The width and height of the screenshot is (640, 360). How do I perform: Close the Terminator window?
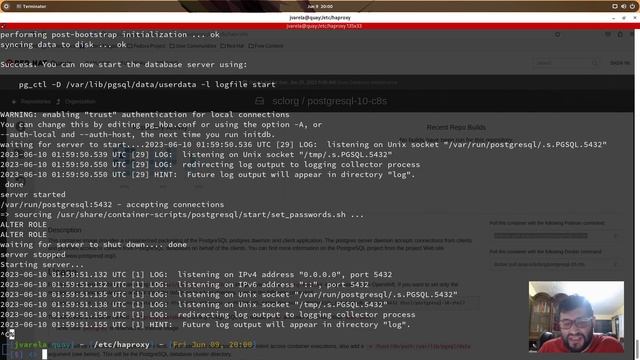(635, 18)
